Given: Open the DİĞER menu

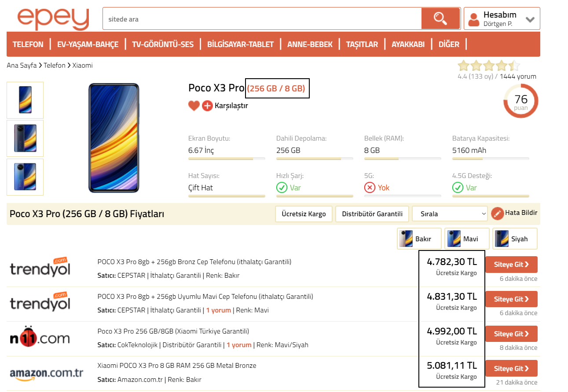Looking at the screenshot, I should point(449,44).
